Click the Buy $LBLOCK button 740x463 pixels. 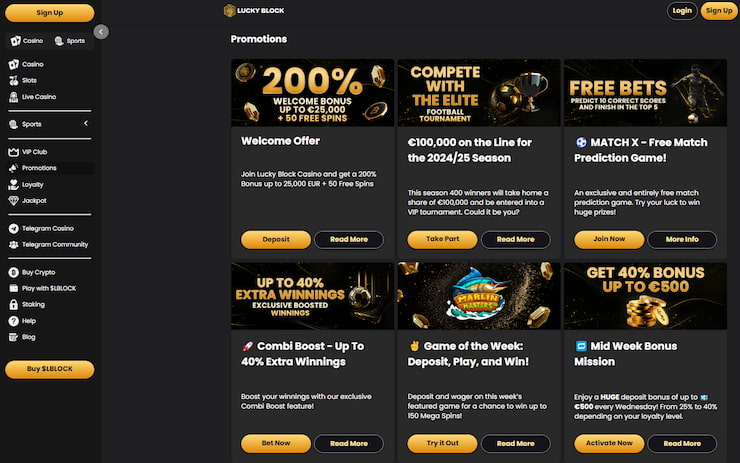pos(50,369)
